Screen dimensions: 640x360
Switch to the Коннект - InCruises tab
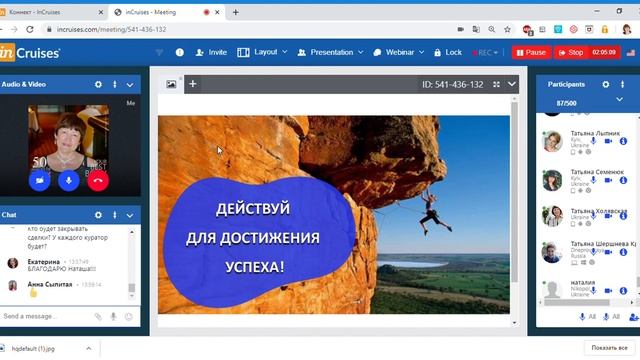pyautogui.click(x=52, y=12)
